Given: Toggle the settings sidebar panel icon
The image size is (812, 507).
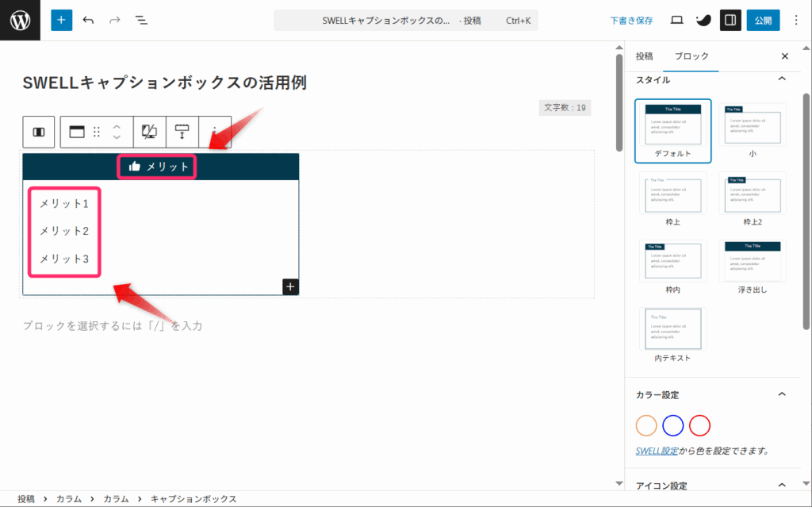Looking at the screenshot, I should [x=730, y=20].
